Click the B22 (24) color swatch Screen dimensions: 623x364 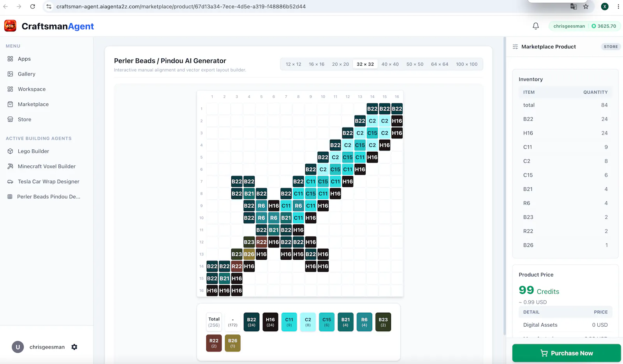[x=252, y=322]
